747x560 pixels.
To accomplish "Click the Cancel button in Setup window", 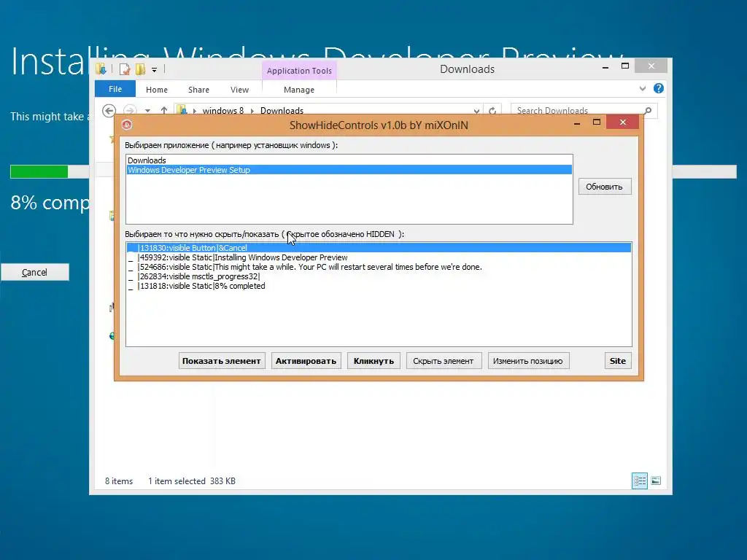I will 35,273.
